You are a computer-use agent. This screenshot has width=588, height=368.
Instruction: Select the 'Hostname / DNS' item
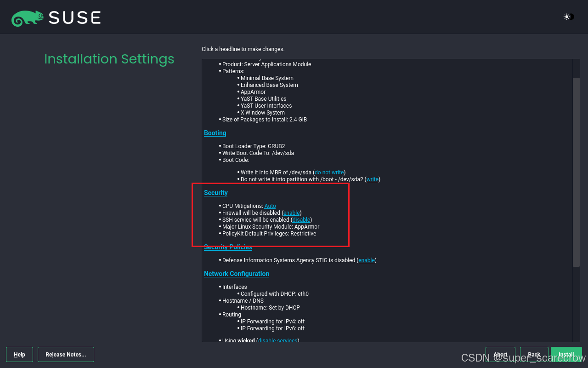[x=243, y=301]
